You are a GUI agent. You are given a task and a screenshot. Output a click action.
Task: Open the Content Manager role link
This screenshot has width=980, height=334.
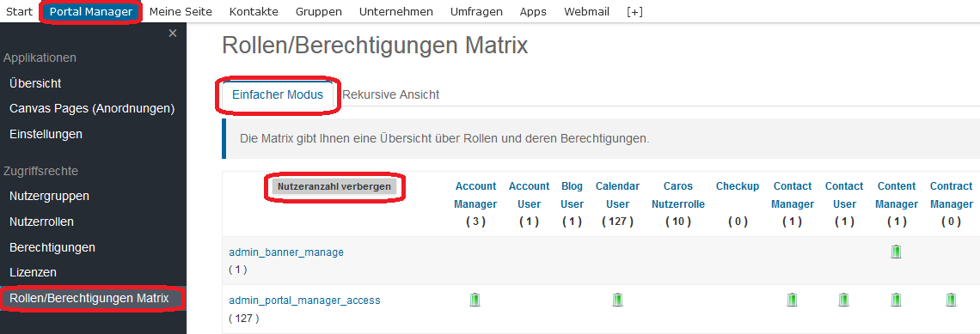897,195
